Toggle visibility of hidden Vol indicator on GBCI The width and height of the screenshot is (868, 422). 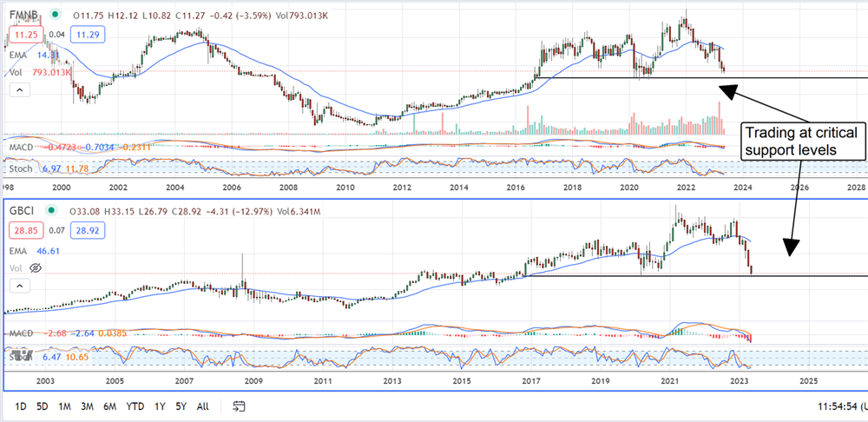click(x=37, y=269)
